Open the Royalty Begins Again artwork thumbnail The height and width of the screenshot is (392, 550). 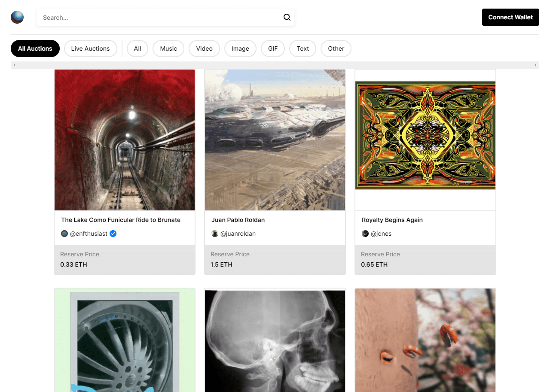[425, 140]
